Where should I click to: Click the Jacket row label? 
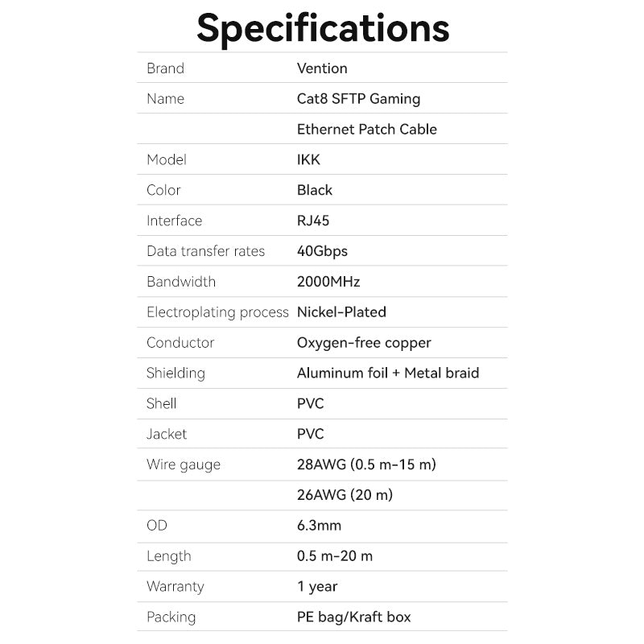click(167, 434)
